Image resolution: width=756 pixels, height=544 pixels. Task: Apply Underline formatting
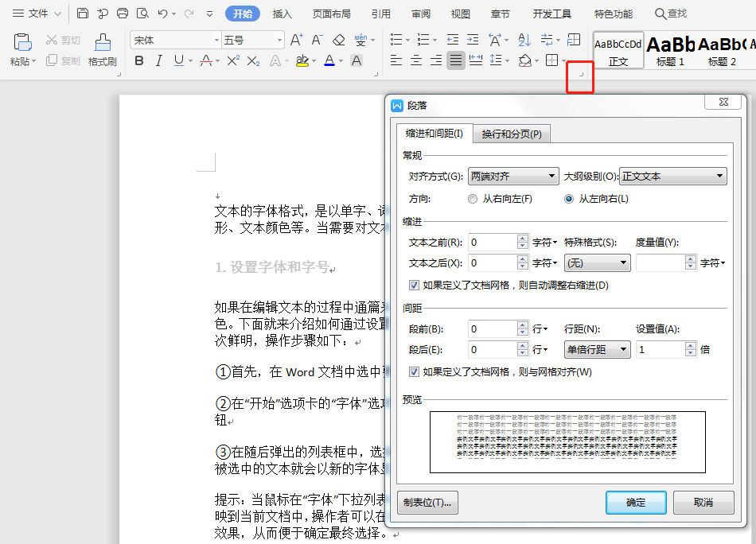179,60
